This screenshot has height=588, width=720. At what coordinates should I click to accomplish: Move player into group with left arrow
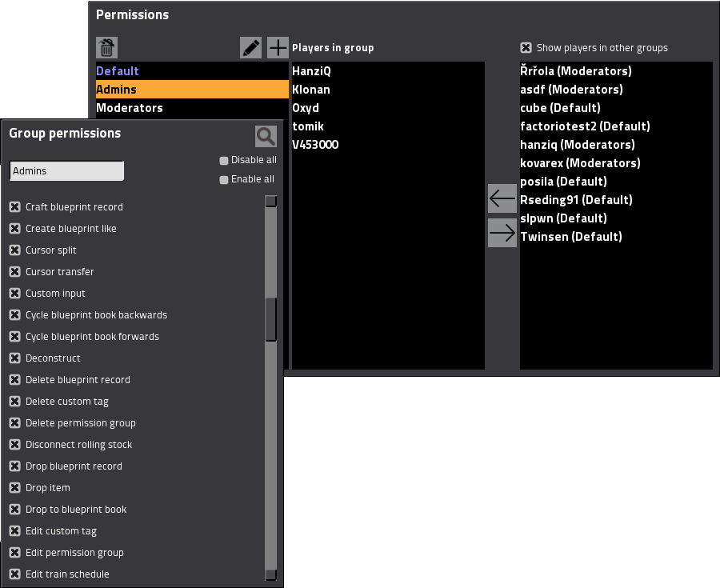tap(502, 198)
